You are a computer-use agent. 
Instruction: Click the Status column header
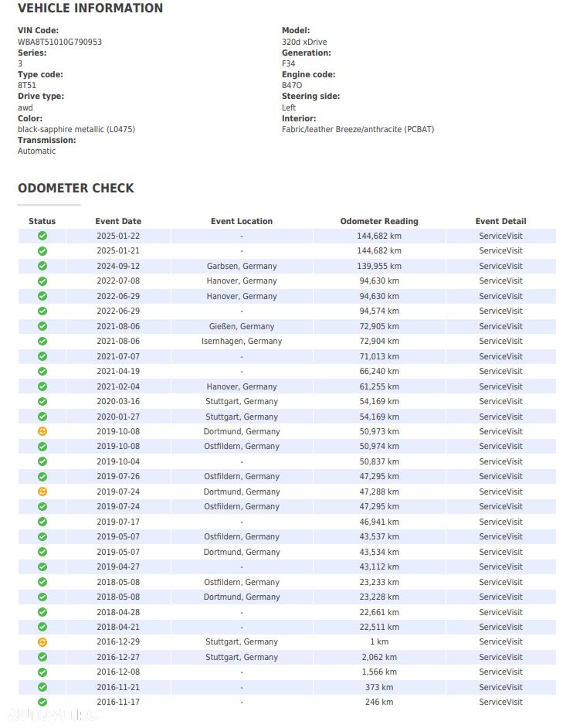(42, 222)
